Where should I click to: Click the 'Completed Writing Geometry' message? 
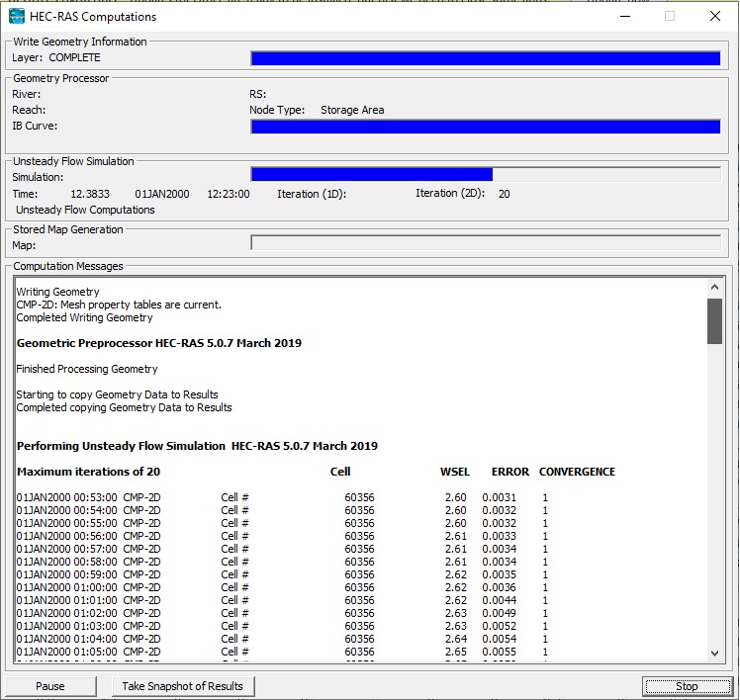tap(84, 317)
